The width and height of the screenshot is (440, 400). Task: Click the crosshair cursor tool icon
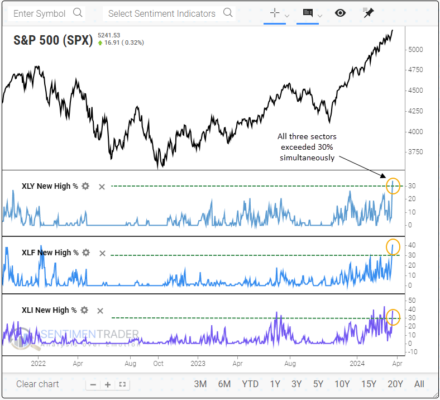pos(274,13)
